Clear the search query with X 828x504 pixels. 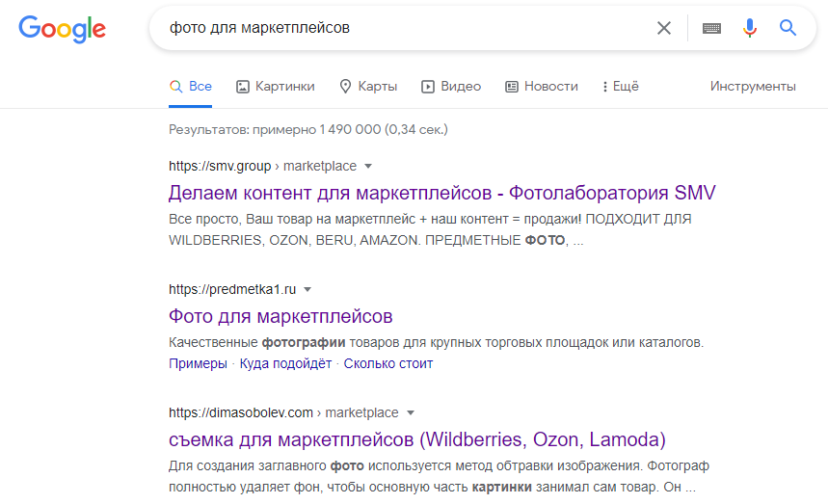click(664, 28)
